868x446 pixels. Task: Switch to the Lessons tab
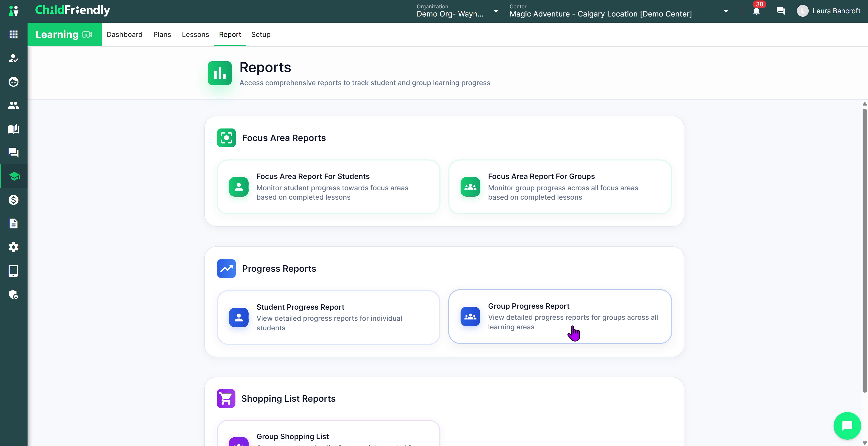pyautogui.click(x=195, y=34)
